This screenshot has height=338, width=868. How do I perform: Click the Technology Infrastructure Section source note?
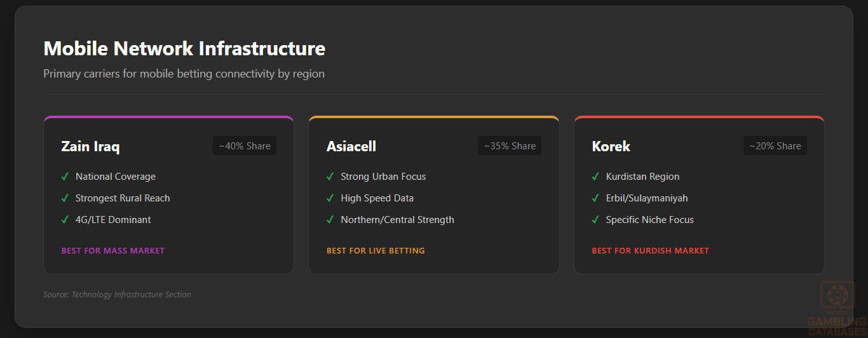(117, 295)
